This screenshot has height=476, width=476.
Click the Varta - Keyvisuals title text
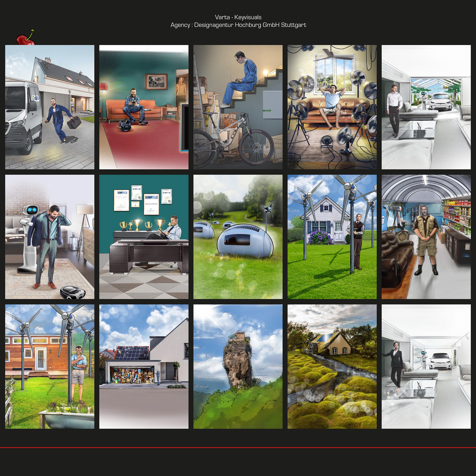coord(238,17)
